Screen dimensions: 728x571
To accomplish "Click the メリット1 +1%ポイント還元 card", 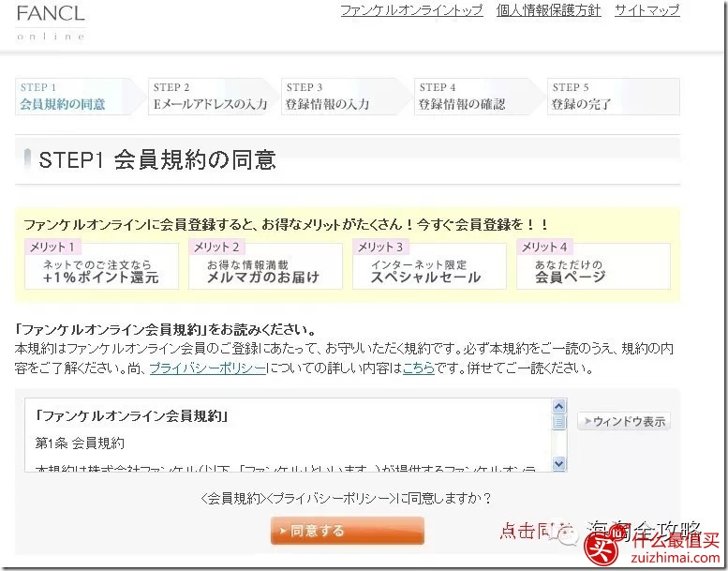I will (x=102, y=264).
